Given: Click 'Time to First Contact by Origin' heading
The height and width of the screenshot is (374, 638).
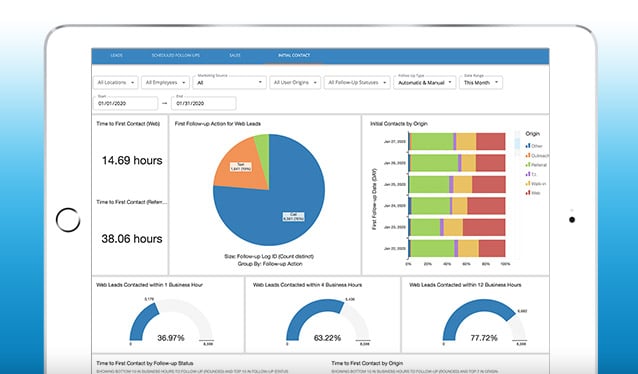Looking at the screenshot, I should pos(367,363).
